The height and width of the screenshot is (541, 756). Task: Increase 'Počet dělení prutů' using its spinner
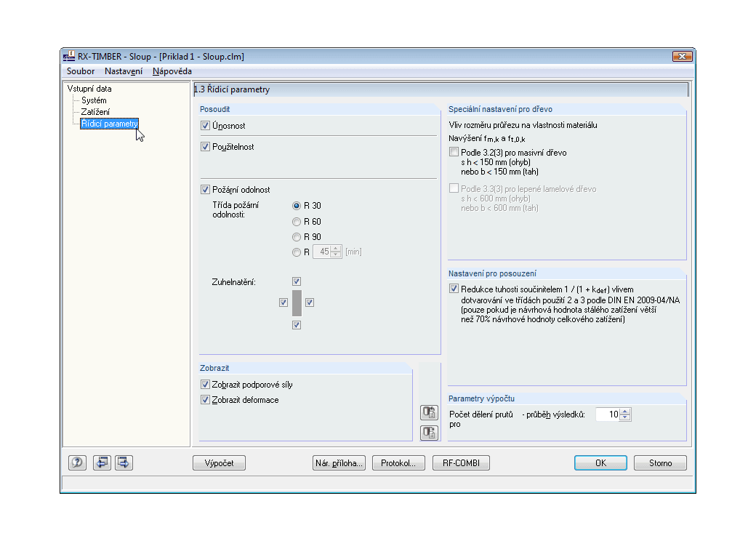624,411
